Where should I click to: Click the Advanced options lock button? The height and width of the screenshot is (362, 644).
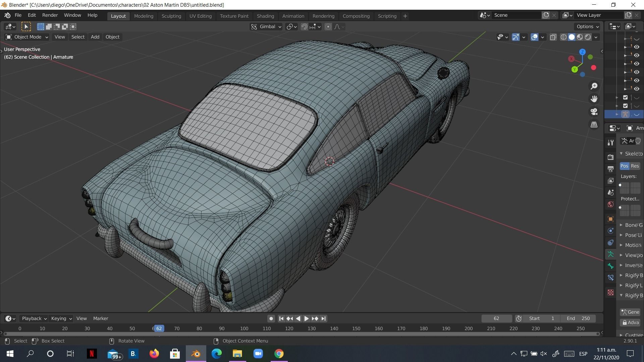(630, 323)
